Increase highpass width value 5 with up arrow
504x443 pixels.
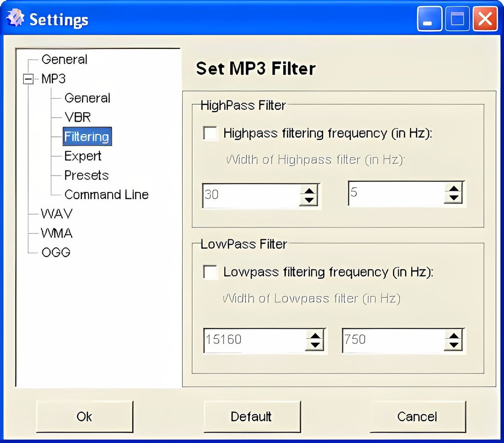tap(454, 188)
